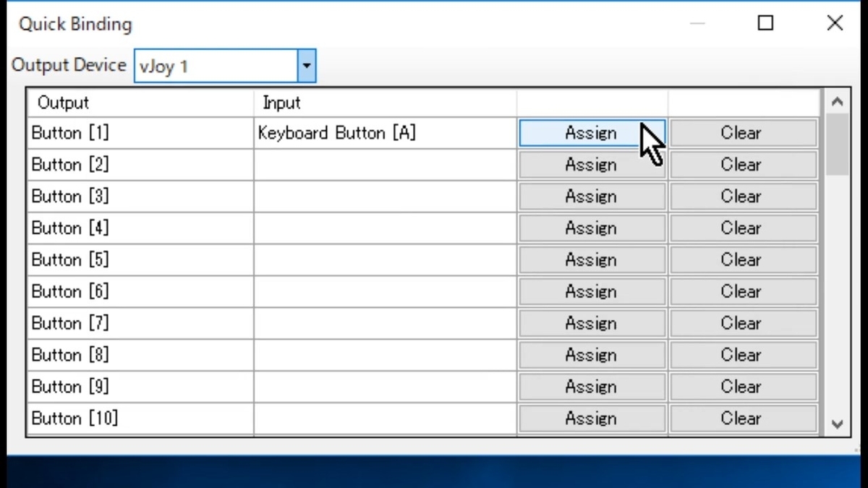Select the Keyboard Button [A] input cell
The image size is (868, 488).
tap(385, 133)
